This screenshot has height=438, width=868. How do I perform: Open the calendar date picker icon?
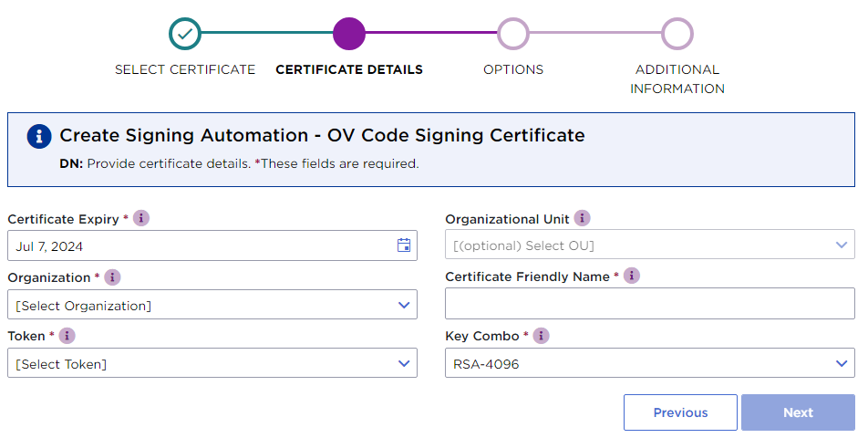[404, 245]
